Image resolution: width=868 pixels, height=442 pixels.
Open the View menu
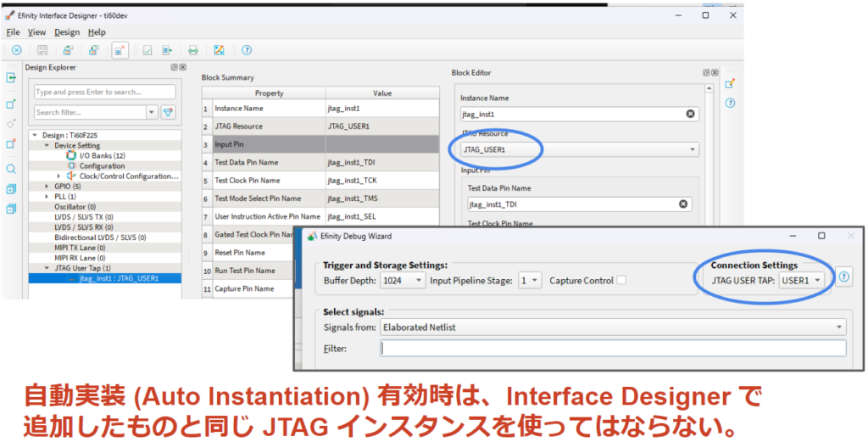[x=37, y=32]
